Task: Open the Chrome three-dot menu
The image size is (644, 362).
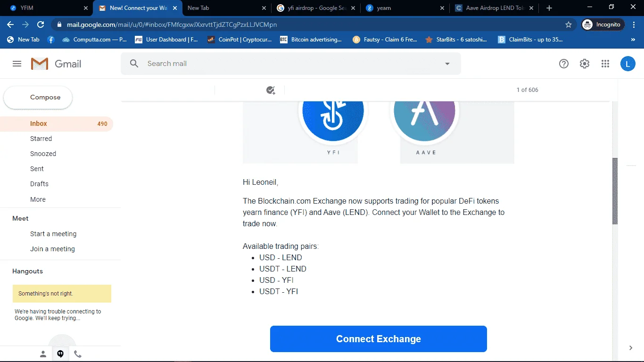Action: 635,25
